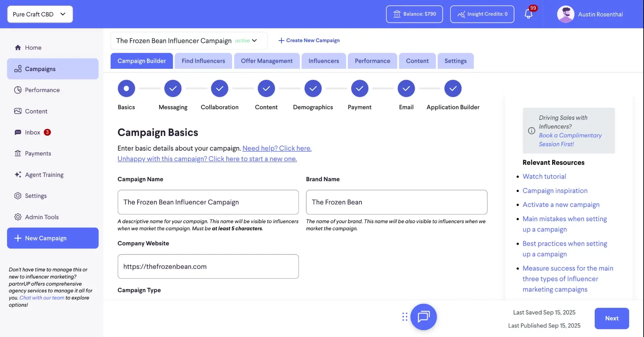Open Agent Training via its sparkle icon
644x337 pixels.
pos(18,175)
